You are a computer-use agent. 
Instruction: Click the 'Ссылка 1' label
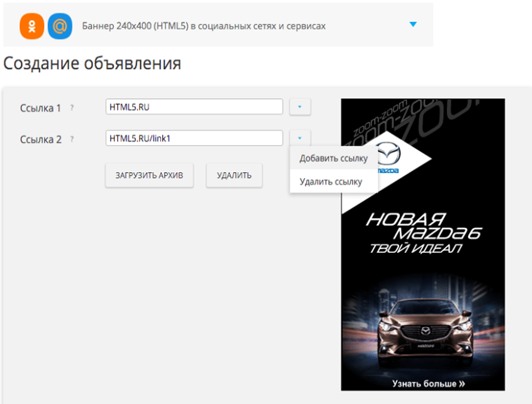pyautogui.click(x=41, y=108)
